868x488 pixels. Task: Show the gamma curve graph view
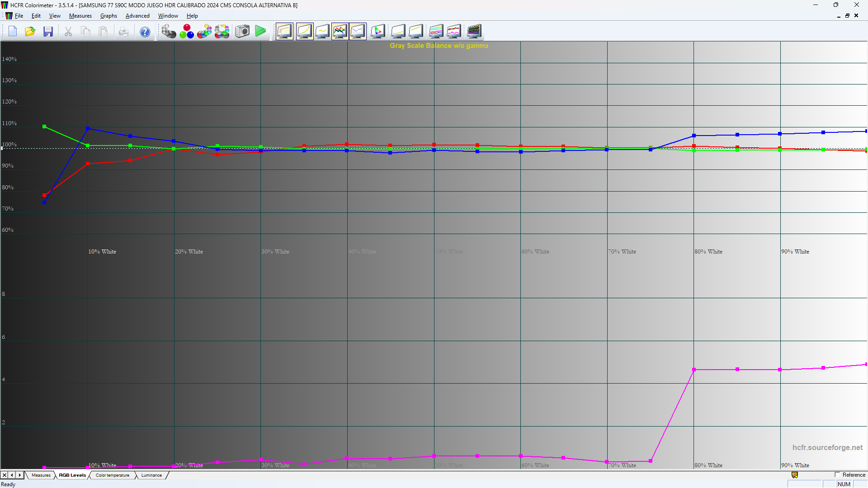[x=305, y=31]
